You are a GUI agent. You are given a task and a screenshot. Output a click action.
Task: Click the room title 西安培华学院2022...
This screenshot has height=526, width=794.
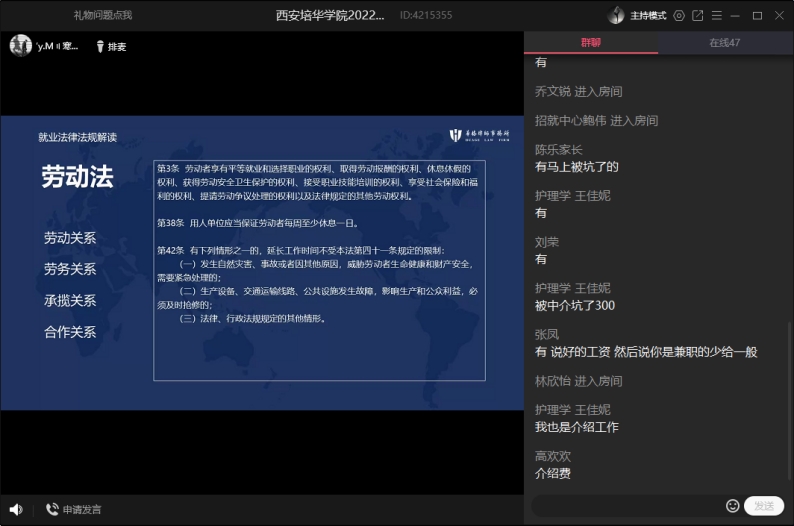click(x=330, y=15)
